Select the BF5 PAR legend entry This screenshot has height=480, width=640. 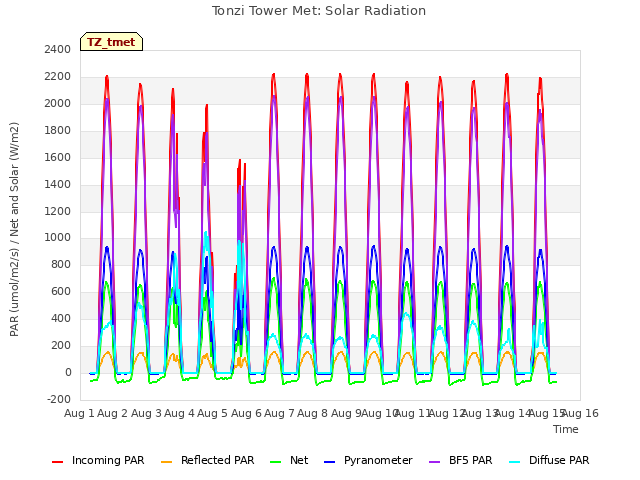[x=460, y=460]
